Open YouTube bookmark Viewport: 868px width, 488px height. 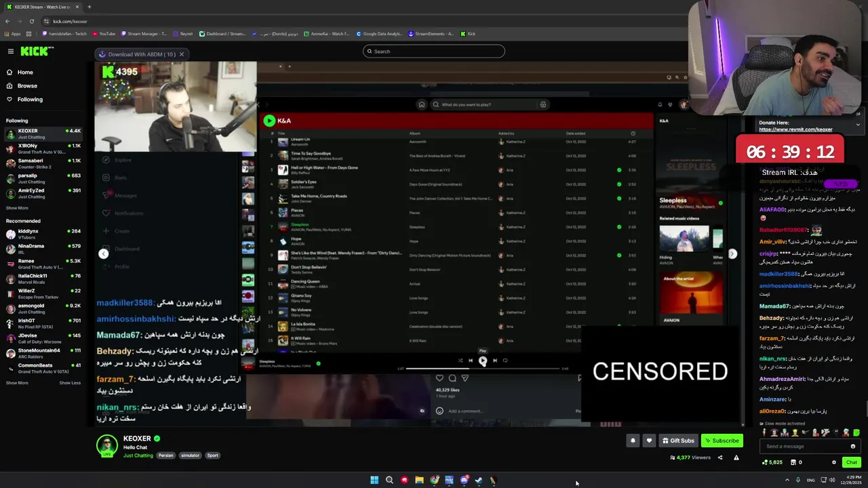point(103,33)
